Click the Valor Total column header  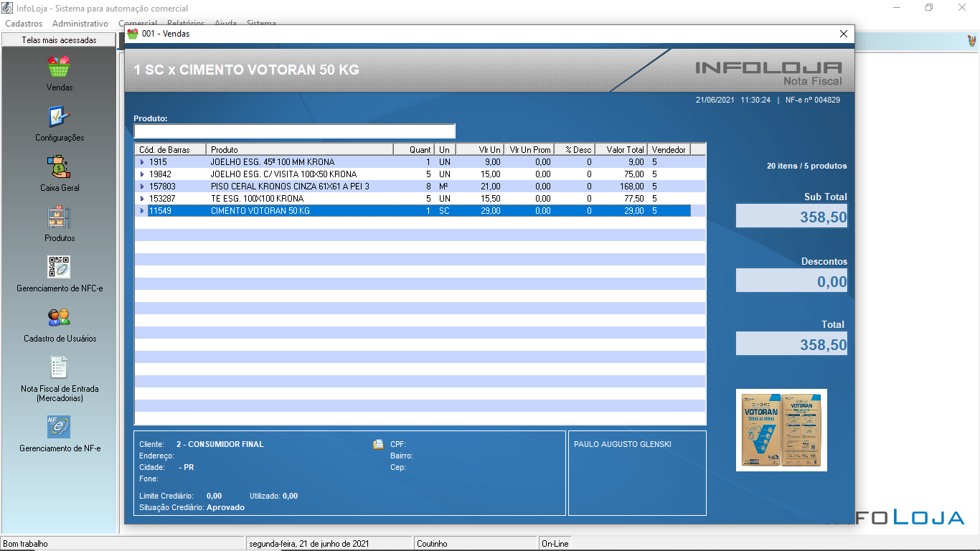(x=621, y=149)
